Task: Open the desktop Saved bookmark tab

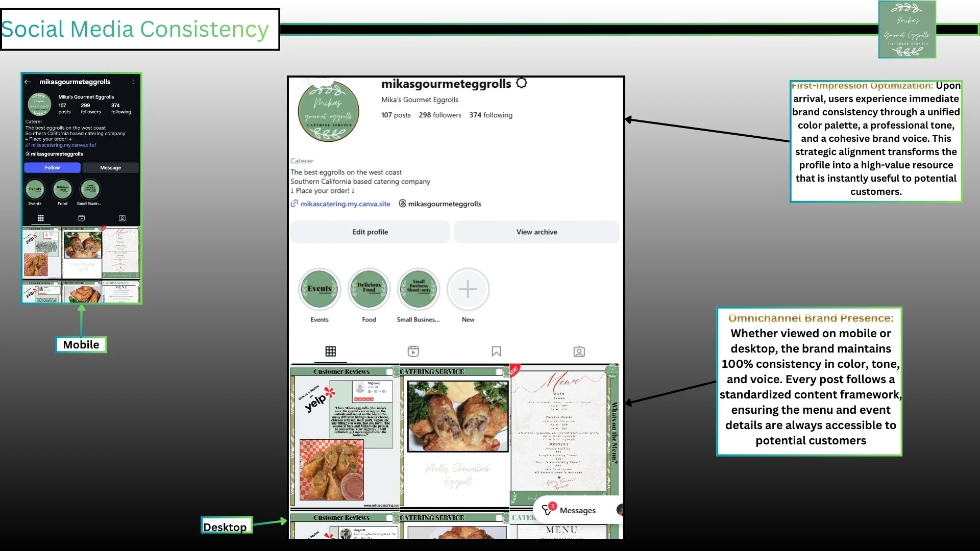Action: click(x=496, y=352)
